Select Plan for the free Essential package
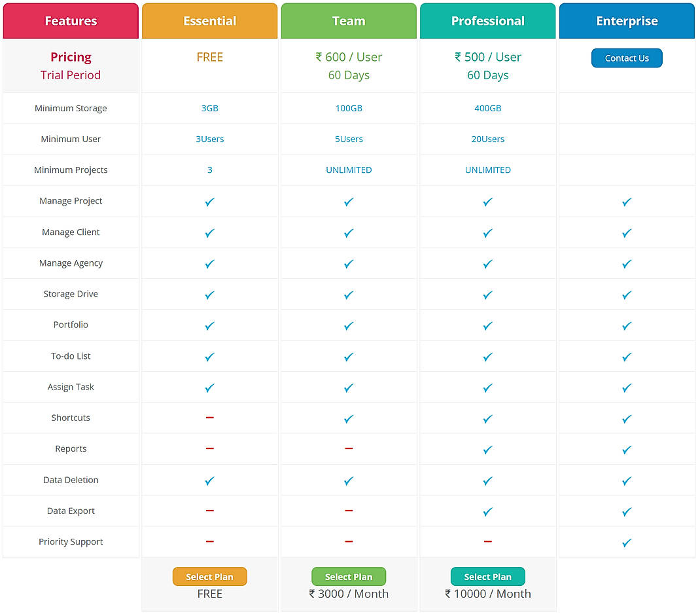 click(x=210, y=577)
